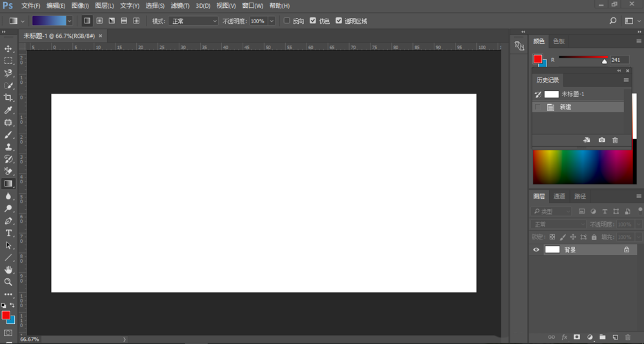Expand the gradient preset picker arrow
Viewport: 644px width, 344px height.
(69, 21)
